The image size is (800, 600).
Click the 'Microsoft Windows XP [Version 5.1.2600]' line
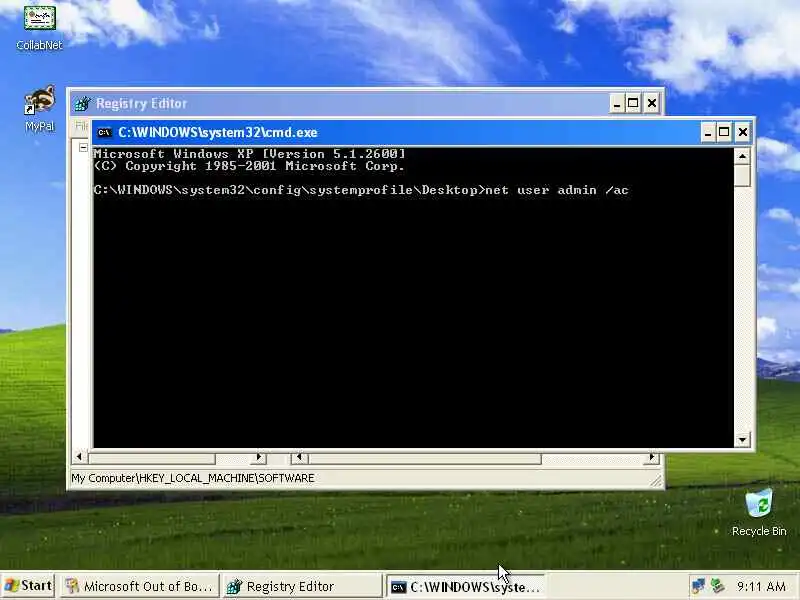(249, 154)
